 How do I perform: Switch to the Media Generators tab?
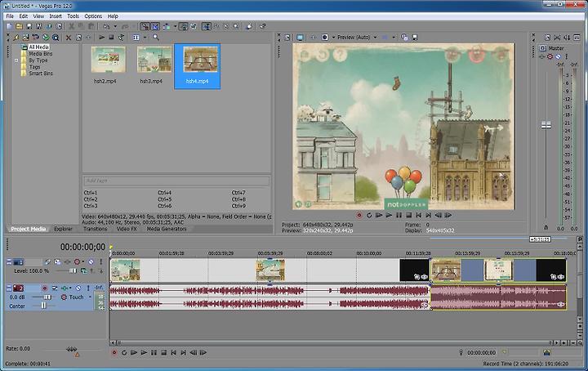[x=166, y=229]
